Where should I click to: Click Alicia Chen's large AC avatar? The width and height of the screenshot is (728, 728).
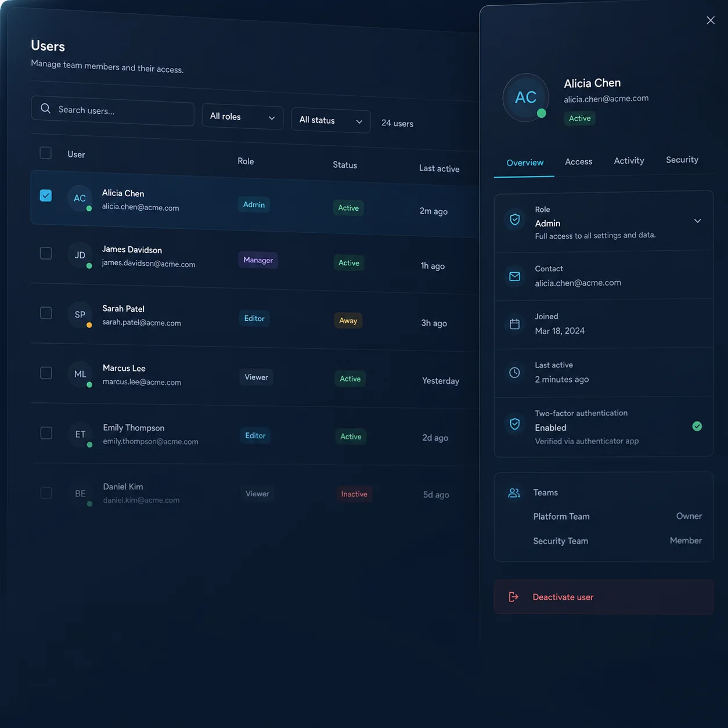click(525, 97)
